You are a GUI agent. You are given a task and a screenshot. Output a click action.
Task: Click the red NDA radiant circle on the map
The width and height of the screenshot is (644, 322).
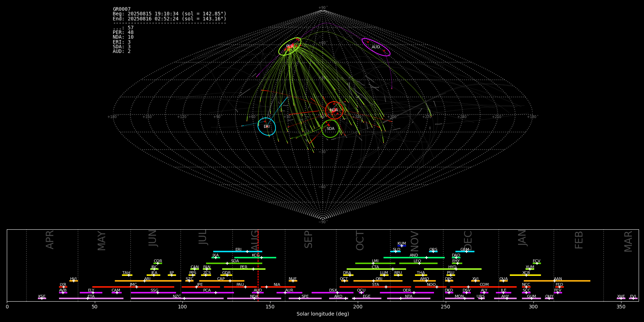click(334, 110)
